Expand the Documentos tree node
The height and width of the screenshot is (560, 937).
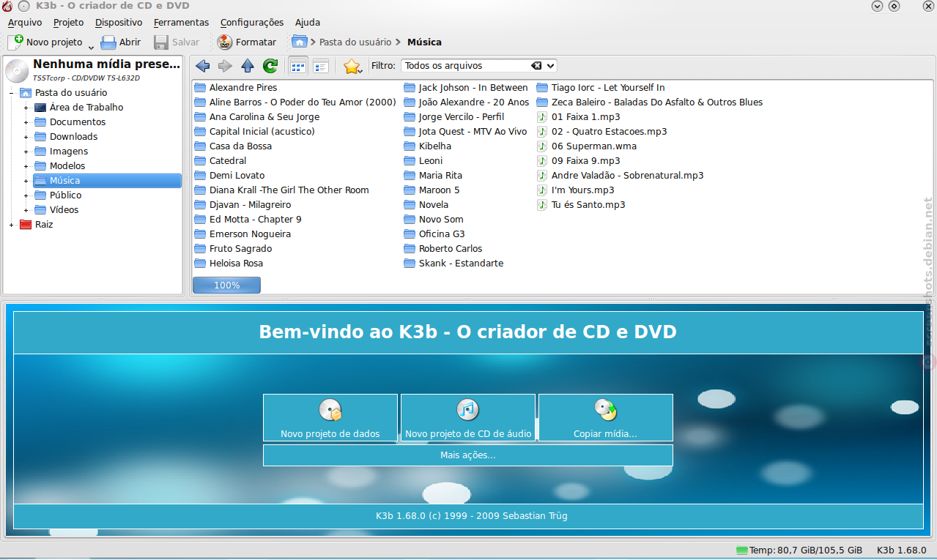26,122
